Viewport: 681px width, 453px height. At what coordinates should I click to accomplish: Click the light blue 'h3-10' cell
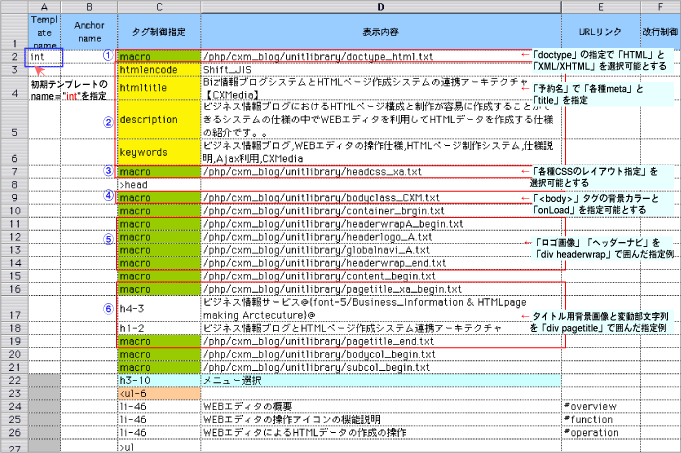pos(159,380)
